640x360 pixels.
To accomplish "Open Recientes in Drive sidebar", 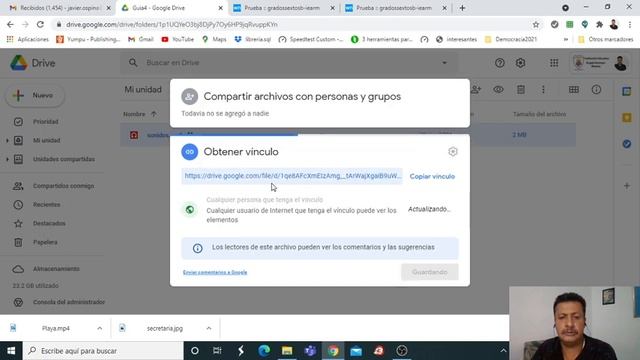I will click(x=47, y=204).
